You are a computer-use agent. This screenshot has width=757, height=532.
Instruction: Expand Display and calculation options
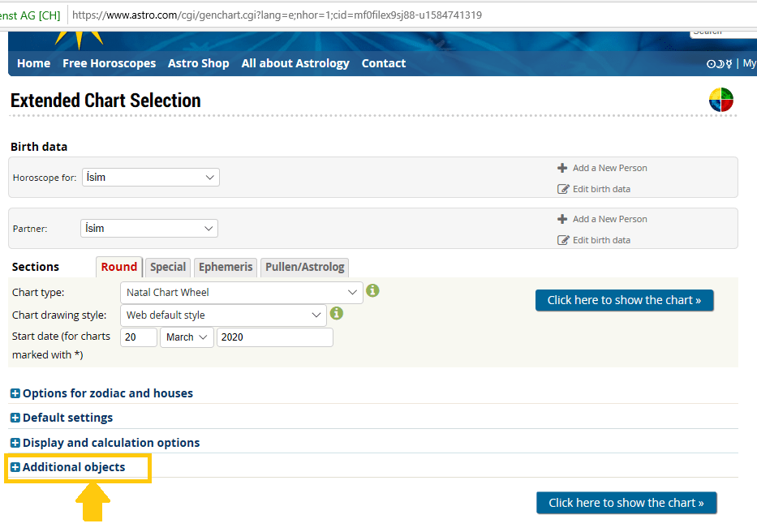point(105,443)
